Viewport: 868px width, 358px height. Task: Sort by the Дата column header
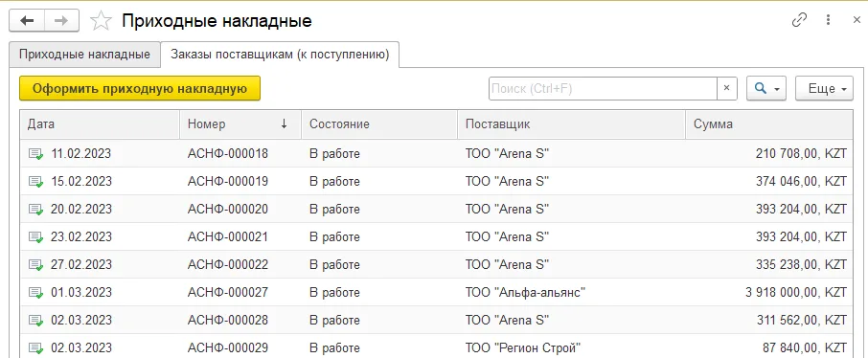point(101,123)
